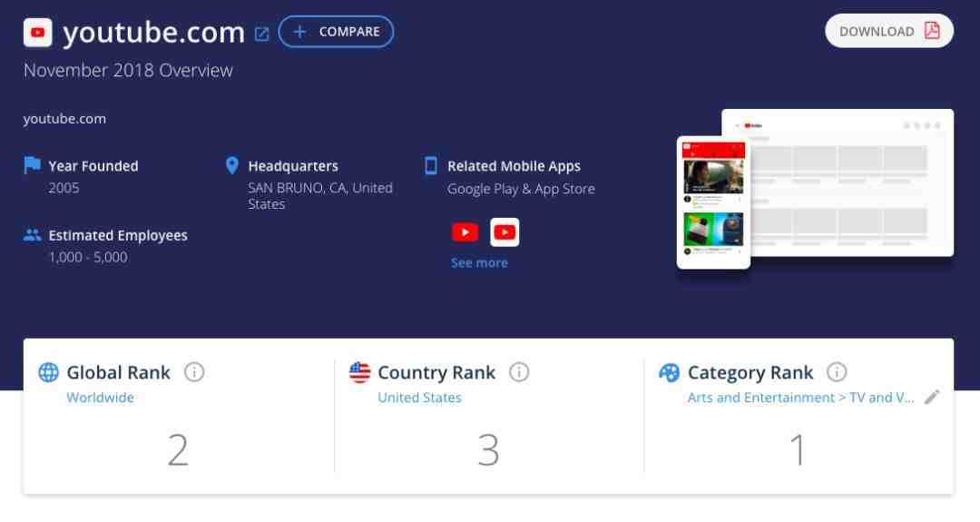
Task: Edit category with the pencil icon
Action: click(x=932, y=397)
